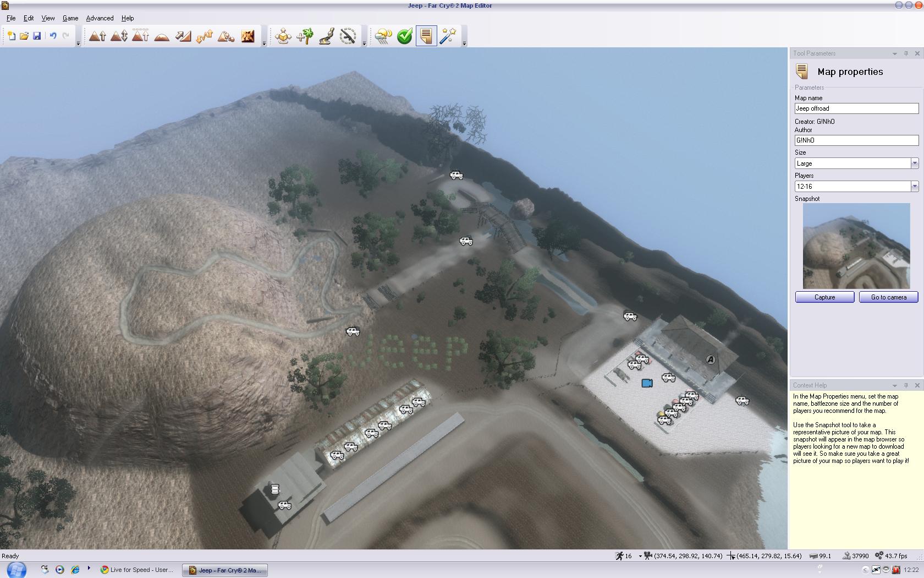
Task: Expand the Players dropdown
Action: tap(915, 187)
